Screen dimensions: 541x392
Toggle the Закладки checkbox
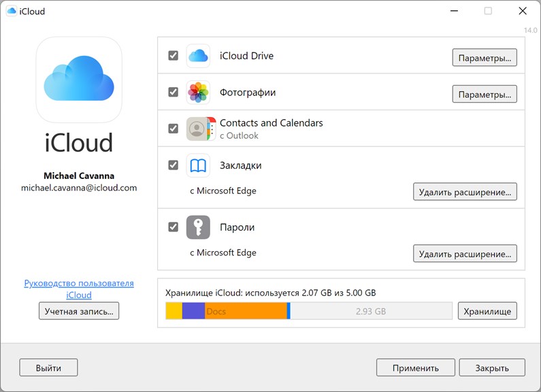pos(173,165)
